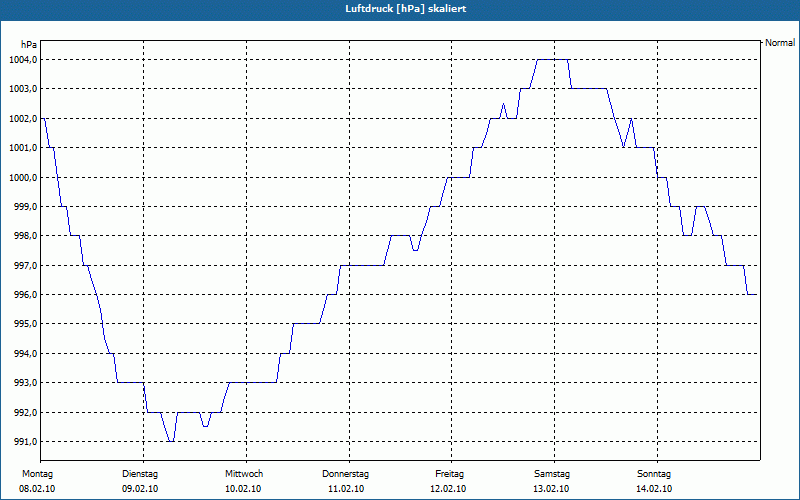Select the 'Normal' legend label
This screenshot has width=800, height=500.
(x=780, y=43)
